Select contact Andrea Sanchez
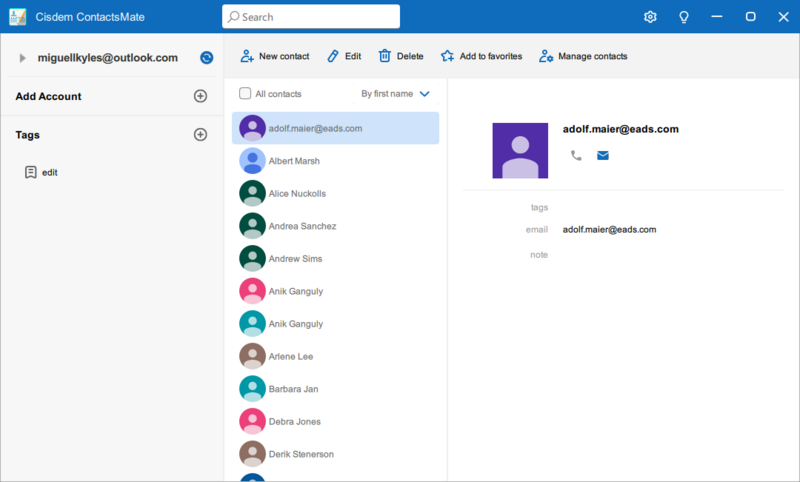Viewport: 800px width, 482px height. pos(335,226)
